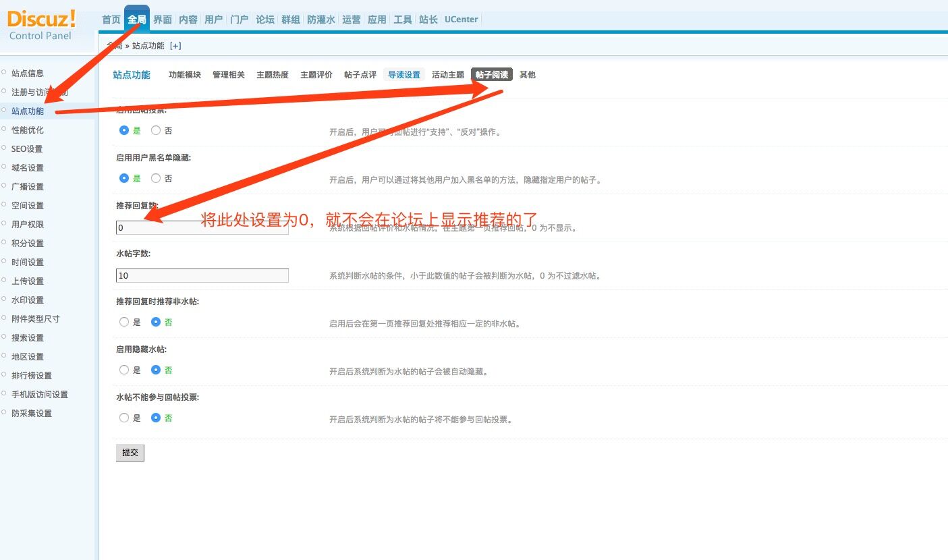The image size is (948, 560).
Task: Open the 防灌水 top menu
Action: (320, 20)
